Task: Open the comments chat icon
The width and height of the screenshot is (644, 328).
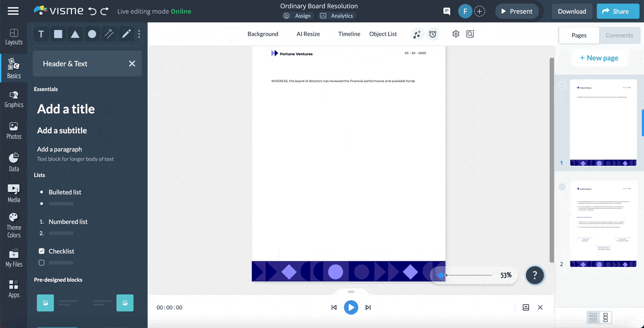Action: coord(447,11)
